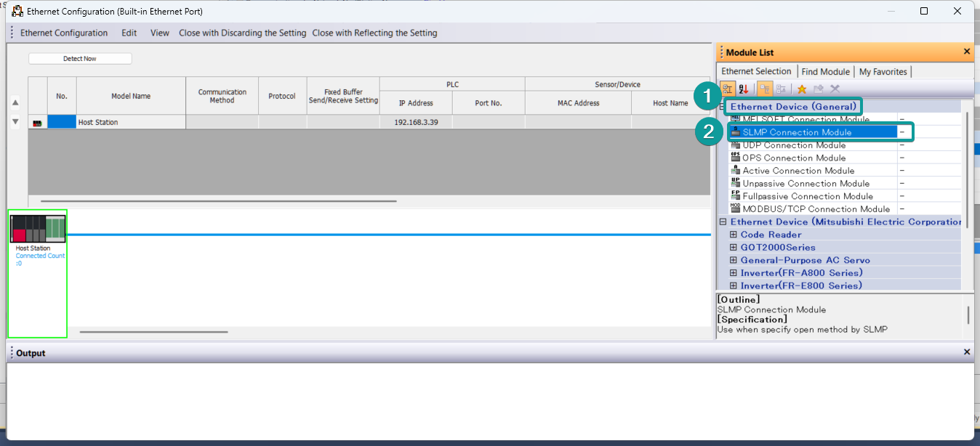Move selected row down with arrow
This screenshot has width=980, height=446.
pos(15,121)
